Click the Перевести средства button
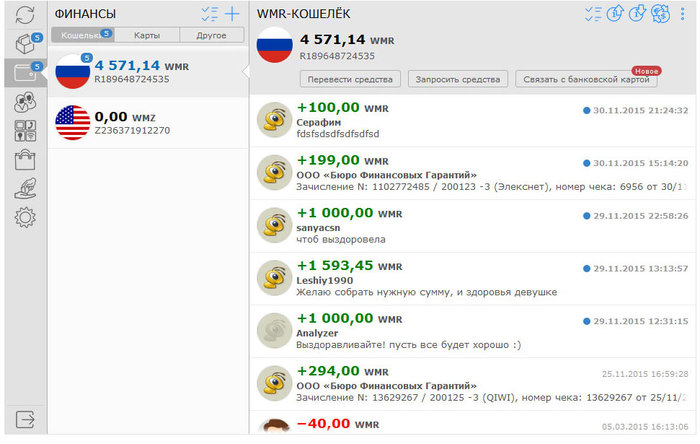This screenshot has height=444, width=700. (x=350, y=79)
